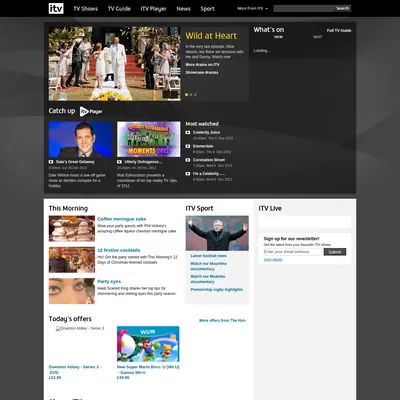This screenshot has width=400, height=400.
Task: Play icon next to I'm a Celebrity
Action: pos(188,174)
